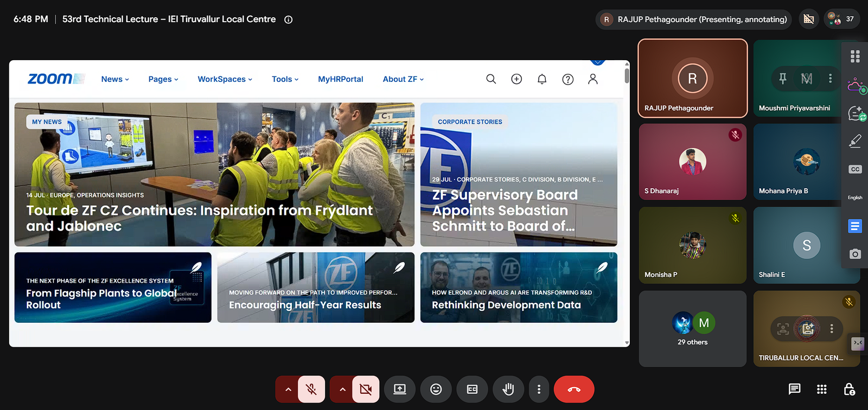Click the CORPORATE STORIES tag label
Viewport: 868px width, 410px height.
470,122
